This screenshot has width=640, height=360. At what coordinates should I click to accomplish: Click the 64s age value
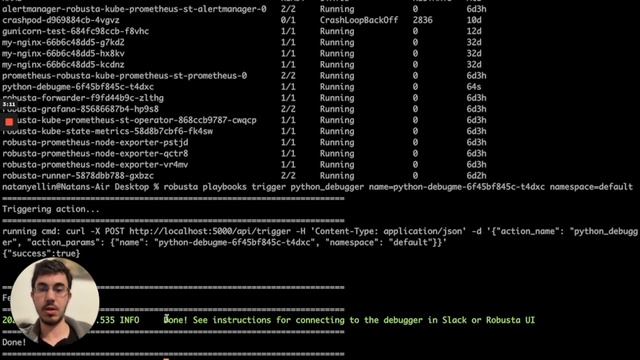474,87
